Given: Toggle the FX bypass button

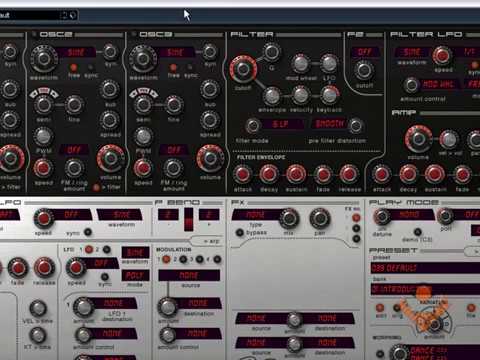Looking at the screenshot, I should 240,233.
